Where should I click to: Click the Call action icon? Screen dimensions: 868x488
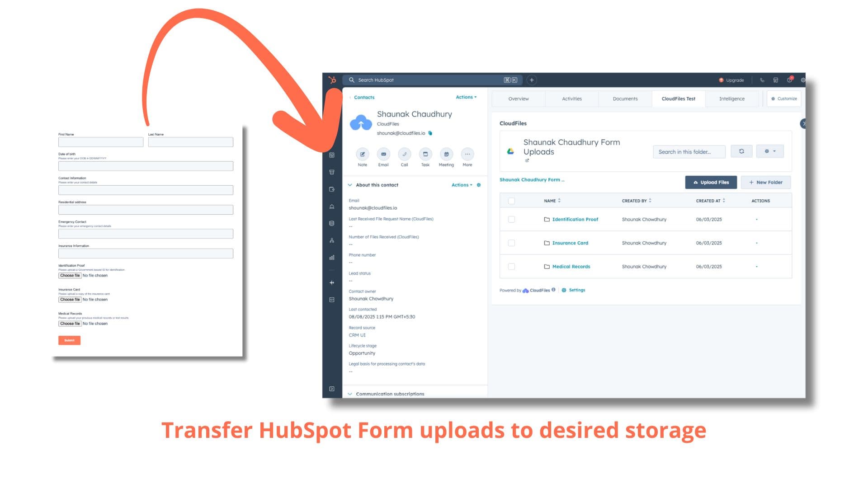pos(404,154)
